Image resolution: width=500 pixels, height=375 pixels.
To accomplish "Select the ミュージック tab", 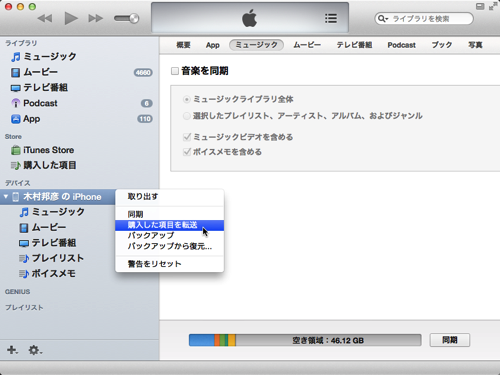I will pos(256,45).
